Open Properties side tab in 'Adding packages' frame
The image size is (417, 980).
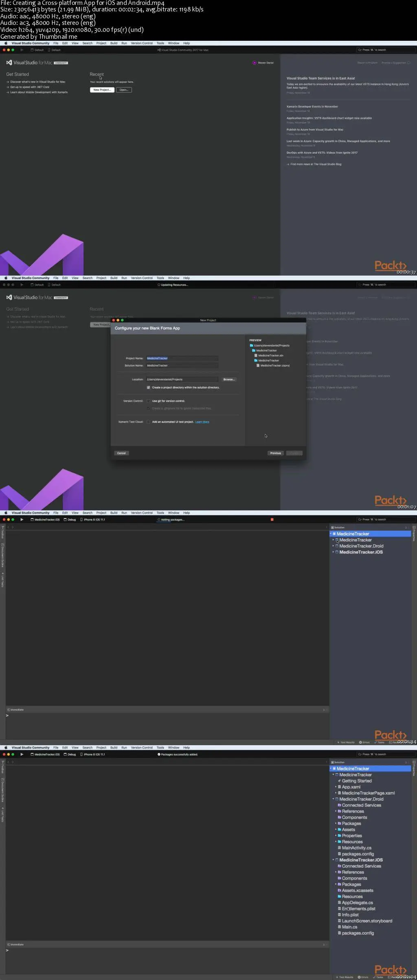point(414,533)
